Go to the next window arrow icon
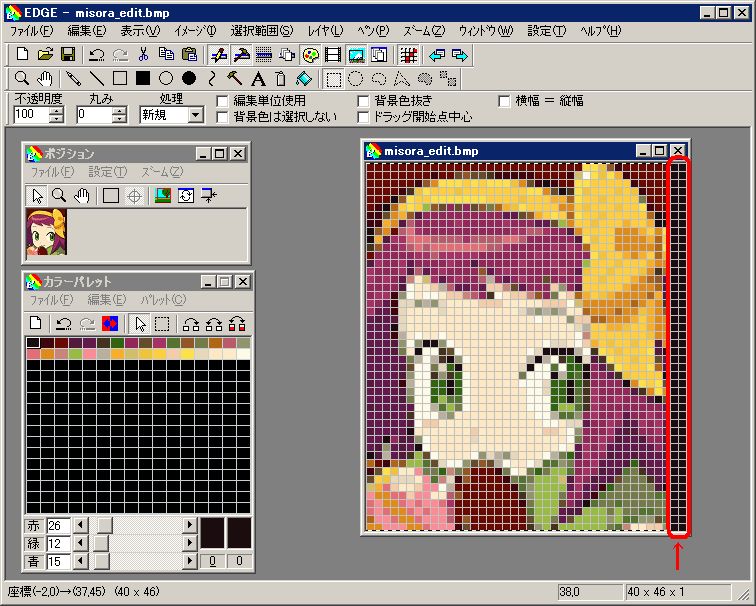This screenshot has height=606, width=756. [460, 54]
